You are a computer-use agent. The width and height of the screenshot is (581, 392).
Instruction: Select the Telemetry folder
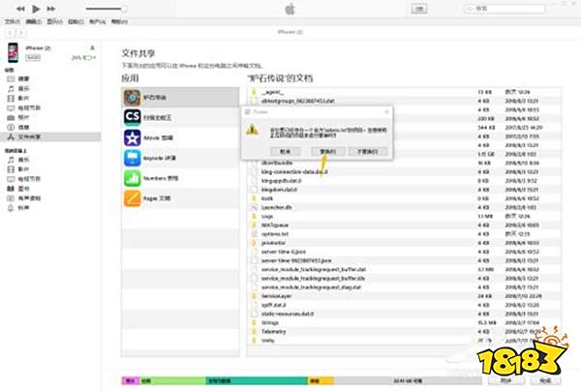pos(404,332)
